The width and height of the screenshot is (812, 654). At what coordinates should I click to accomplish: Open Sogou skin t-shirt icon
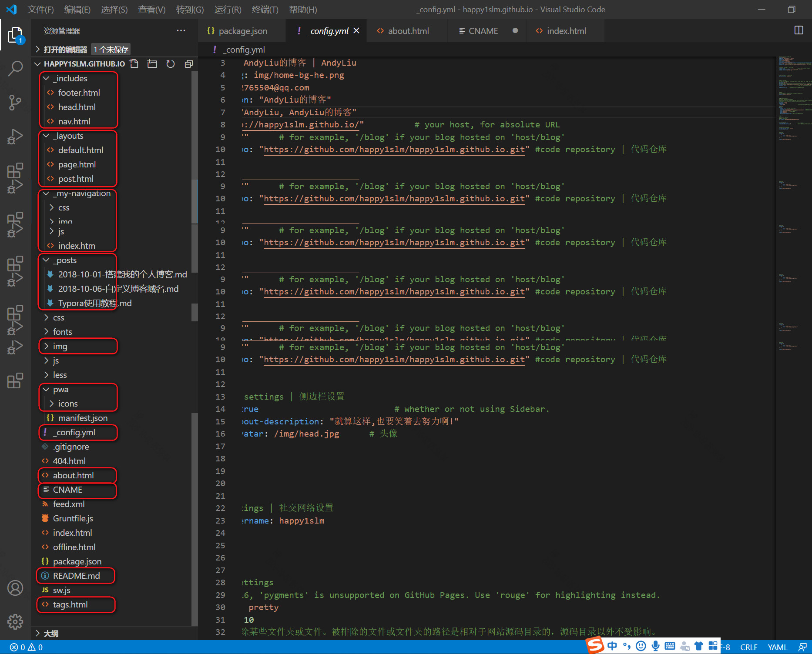click(699, 646)
